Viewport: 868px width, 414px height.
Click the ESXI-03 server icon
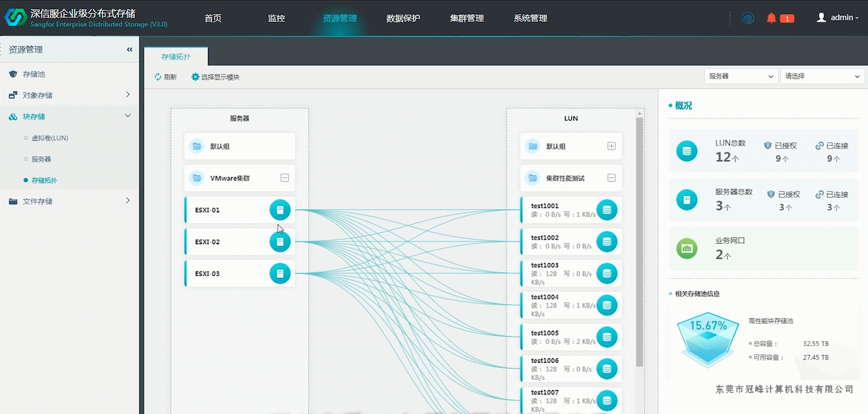coord(280,274)
